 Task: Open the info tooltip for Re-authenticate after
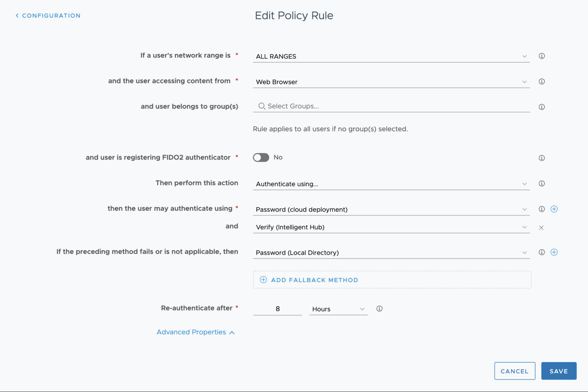(379, 308)
